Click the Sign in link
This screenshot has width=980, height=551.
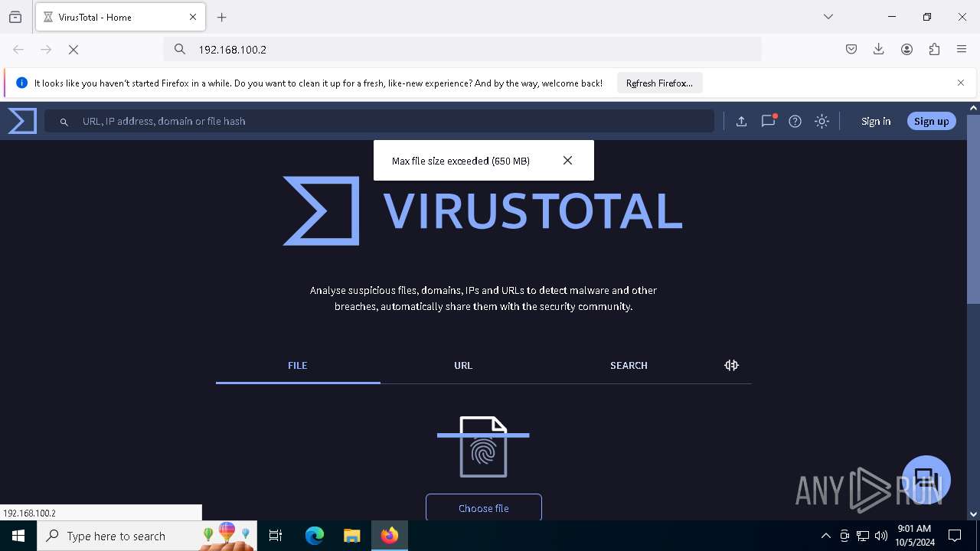pos(876,121)
